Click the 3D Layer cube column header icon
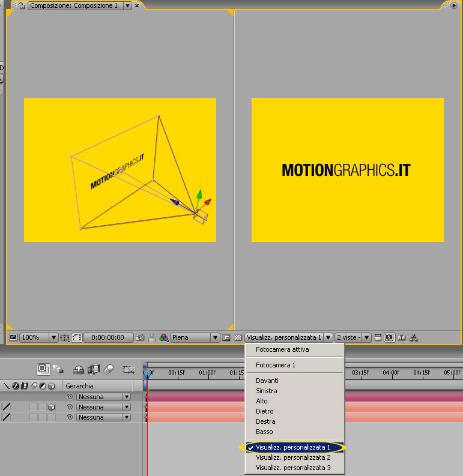This screenshot has height=476, width=463. pos(51,386)
